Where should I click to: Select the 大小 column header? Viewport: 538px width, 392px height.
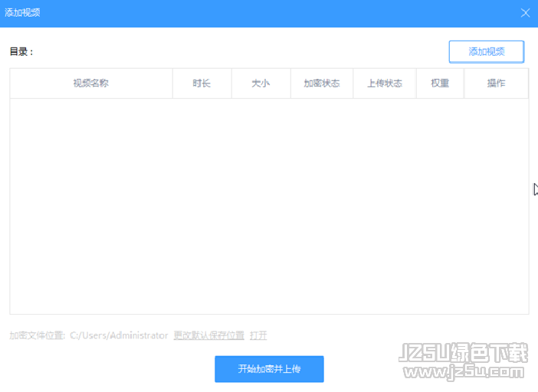point(261,83)
